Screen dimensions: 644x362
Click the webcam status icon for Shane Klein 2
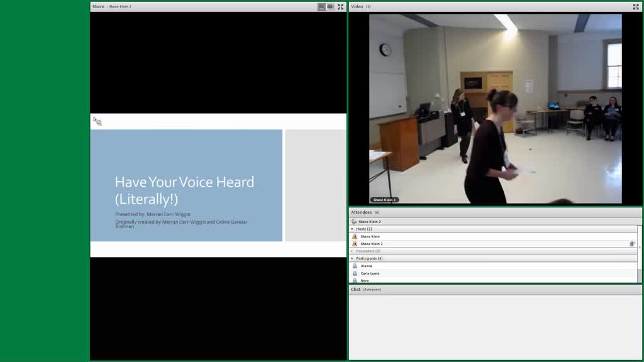632,244
